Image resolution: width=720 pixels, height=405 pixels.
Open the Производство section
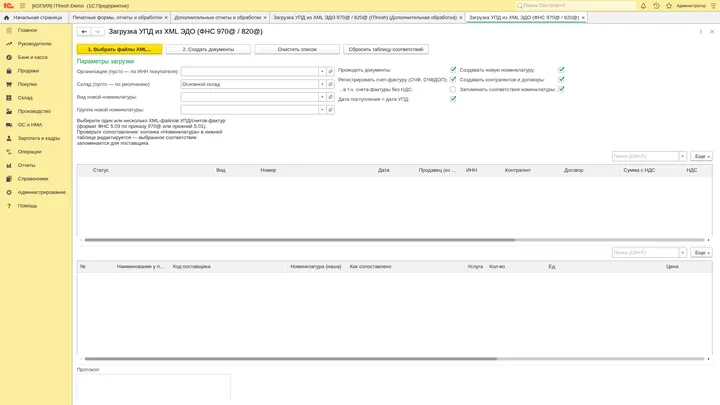(36, 111)
